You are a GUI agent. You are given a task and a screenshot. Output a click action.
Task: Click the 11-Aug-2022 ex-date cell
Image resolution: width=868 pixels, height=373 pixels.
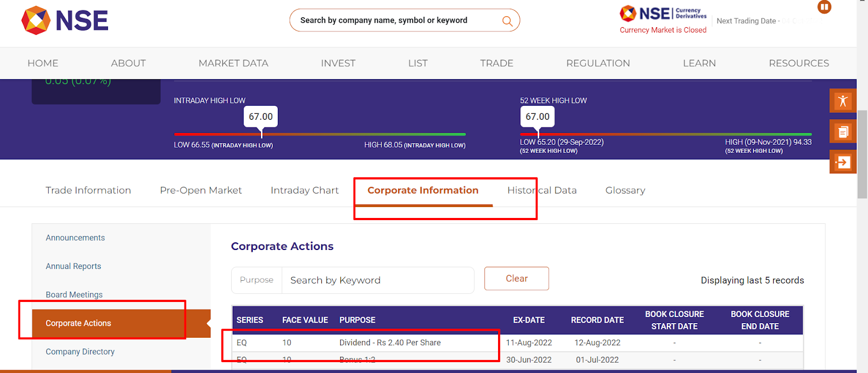click(529, 343)
